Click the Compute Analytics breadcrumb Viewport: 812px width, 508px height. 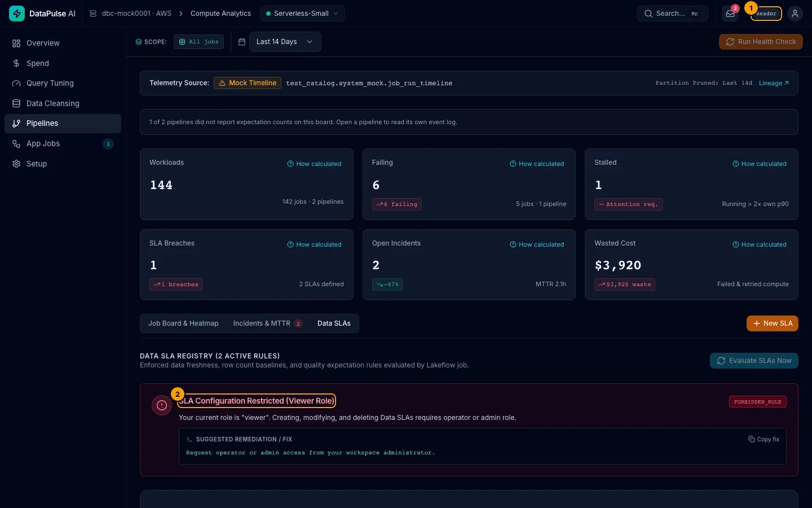tap(220, 14)
